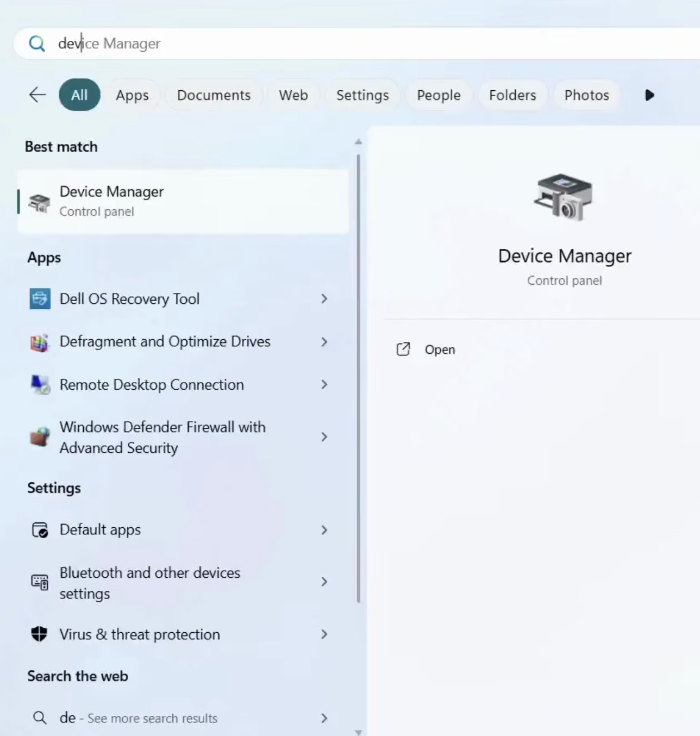Image resolution: width=700 pixels, height=736 pixels.
Task: Click Device Manager title in preview pane
Action: 565,256
